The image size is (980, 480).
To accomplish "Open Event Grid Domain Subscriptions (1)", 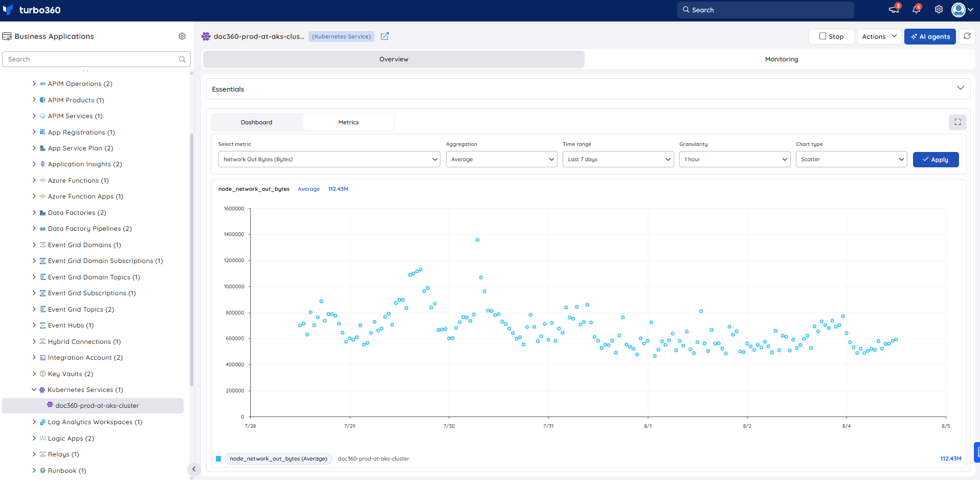I will pyautogui.click(x=105, y=261).
